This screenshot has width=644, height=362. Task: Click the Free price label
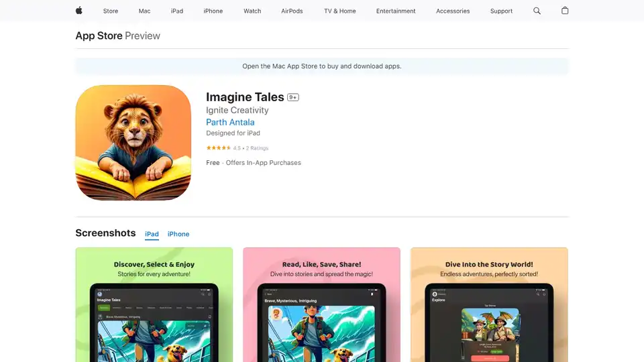[x=213, y=162]
